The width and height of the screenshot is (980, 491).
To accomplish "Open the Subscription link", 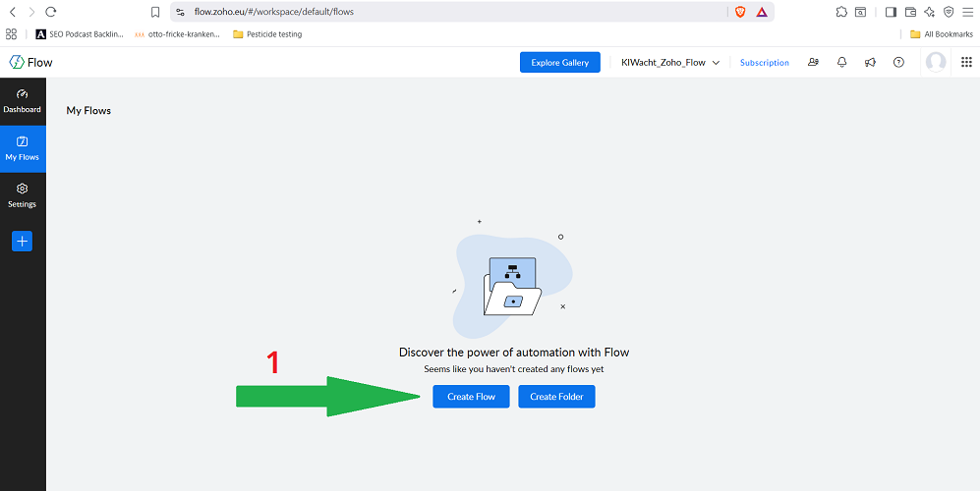I will [764, 62].
